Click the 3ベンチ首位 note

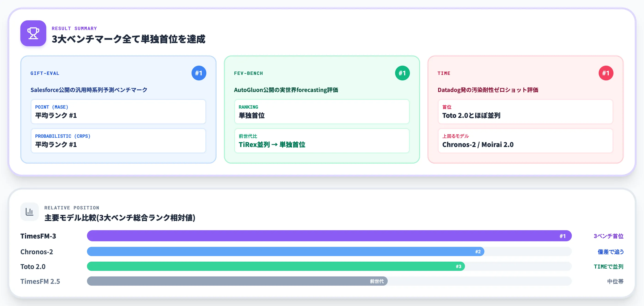pos(609,236)
